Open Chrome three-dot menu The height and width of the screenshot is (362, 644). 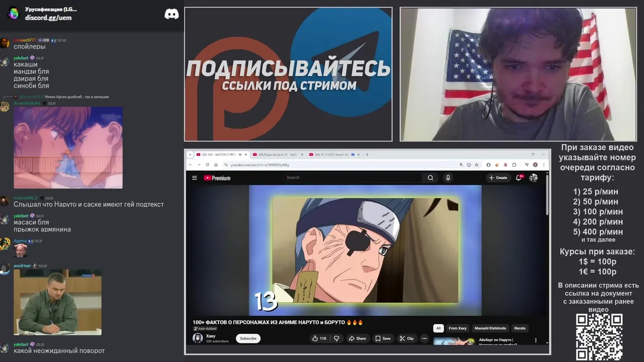pos(543,164)
